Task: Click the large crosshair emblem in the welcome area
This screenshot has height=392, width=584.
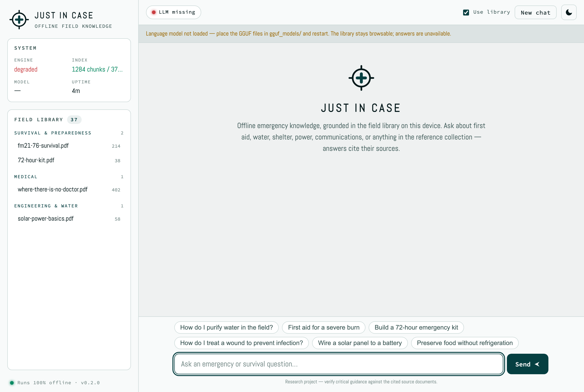Action: 361,78
